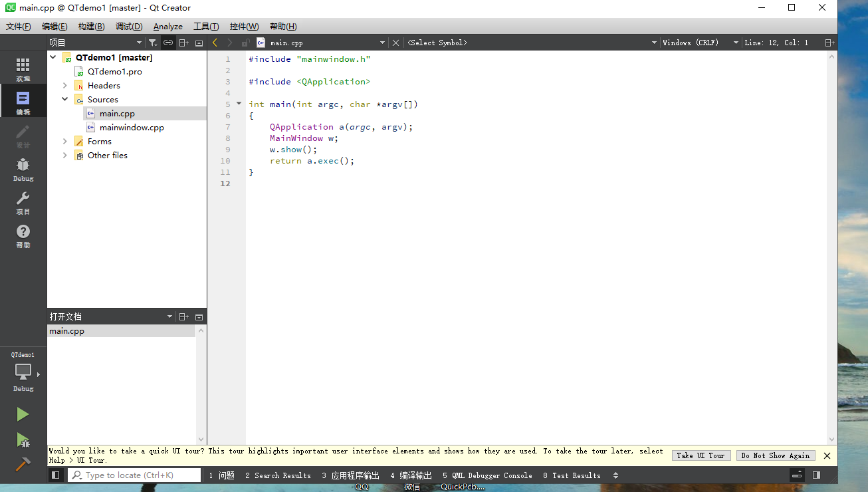Start debugging with the play-bug button
The image size is (868, 492).
tap(23, 440)
